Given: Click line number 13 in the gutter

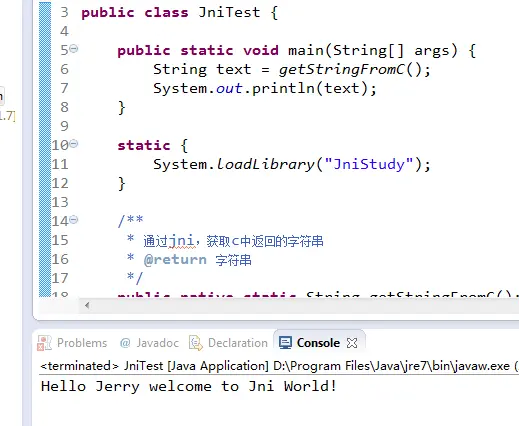Looking at the screenshot, I should pos(60,202).
